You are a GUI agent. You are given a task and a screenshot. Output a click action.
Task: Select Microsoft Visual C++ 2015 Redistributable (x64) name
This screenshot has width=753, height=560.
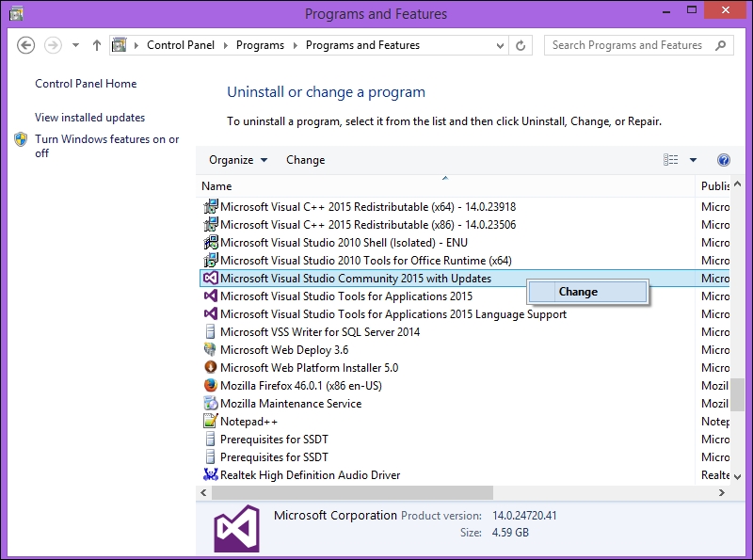(x=368, y=207)
